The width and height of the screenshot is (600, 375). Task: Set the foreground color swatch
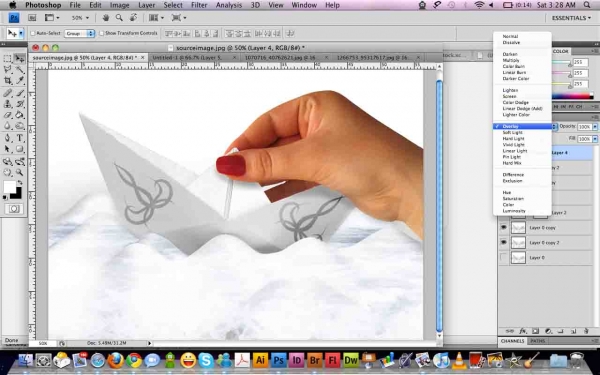coord(9,187)
